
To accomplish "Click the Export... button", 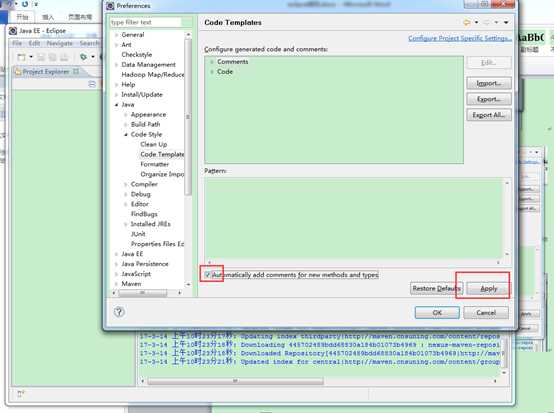I will (489, 99).
